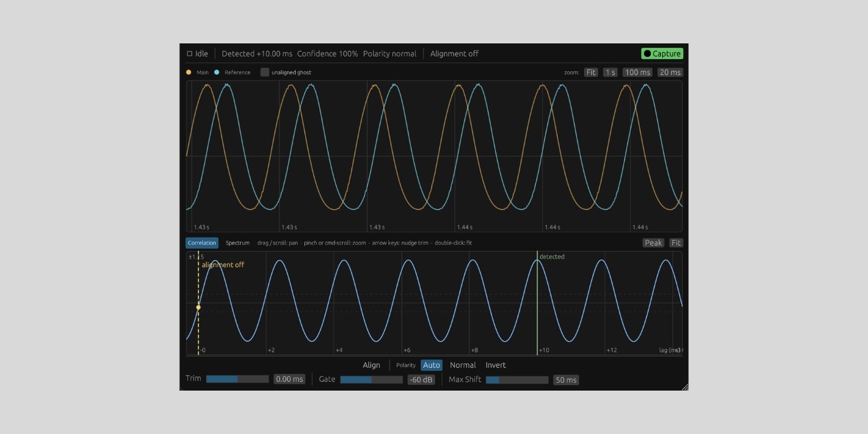Set waveform zoom to Fit
This screenshot has width=868, height=434.
coord(591,73)
